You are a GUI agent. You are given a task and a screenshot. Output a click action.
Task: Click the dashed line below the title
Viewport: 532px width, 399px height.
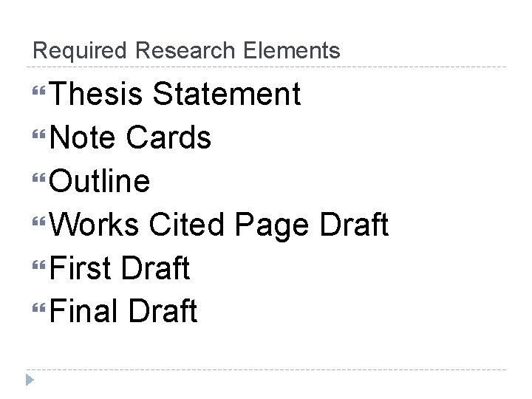click(x=266, y=66)
